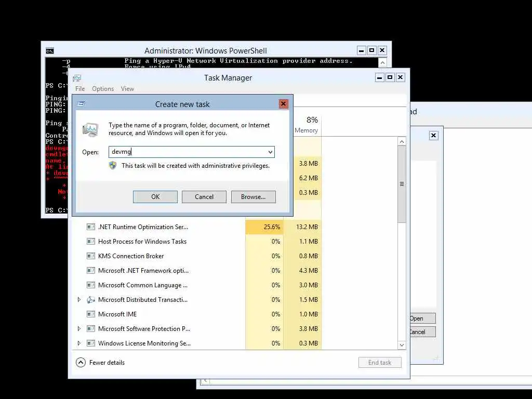This screenshot has width=532, height=399.
Task: Click the Cancel button in background dialog
Action: tap(422, 332)
